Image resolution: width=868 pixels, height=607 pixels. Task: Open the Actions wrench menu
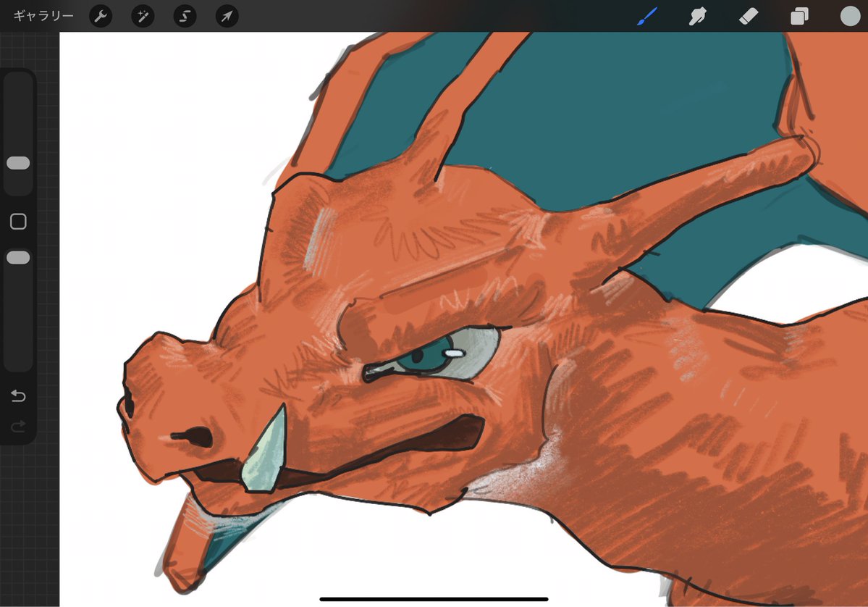(101, 16)
